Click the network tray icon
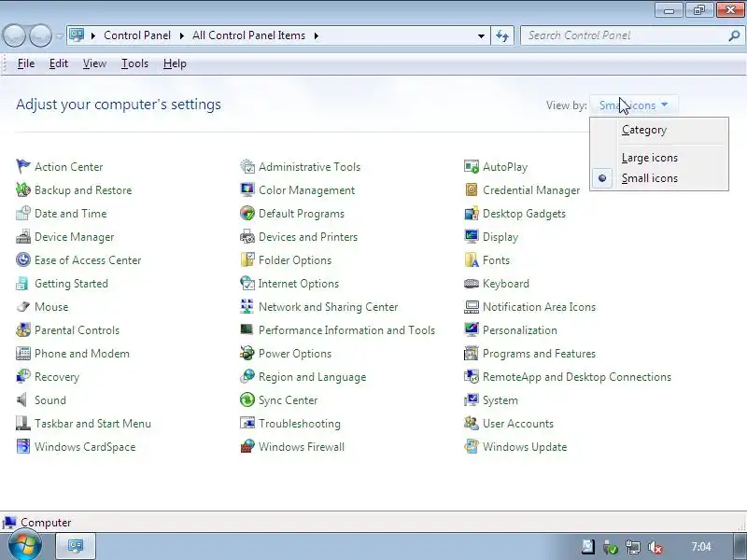Screen dimensions: 747x560 tap(633, 547)
